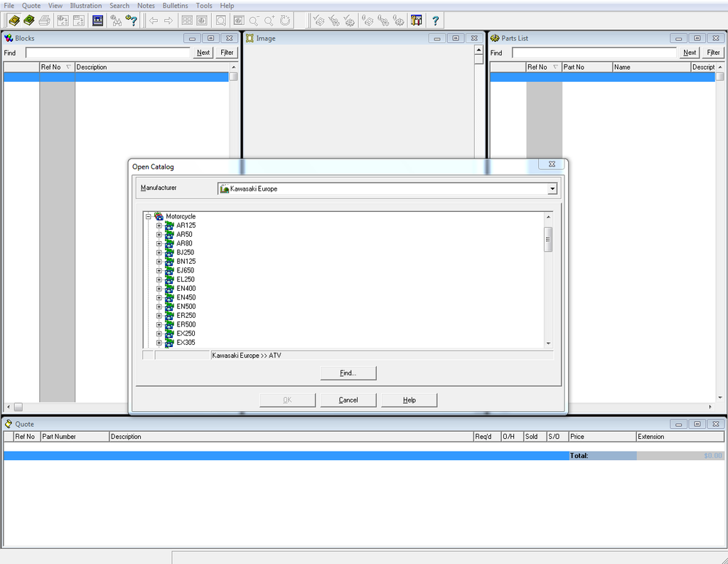The height and width of the screenshot is (564, 728).
Task: Focus the Find field in Parts List panel
Action: point(594,53)
